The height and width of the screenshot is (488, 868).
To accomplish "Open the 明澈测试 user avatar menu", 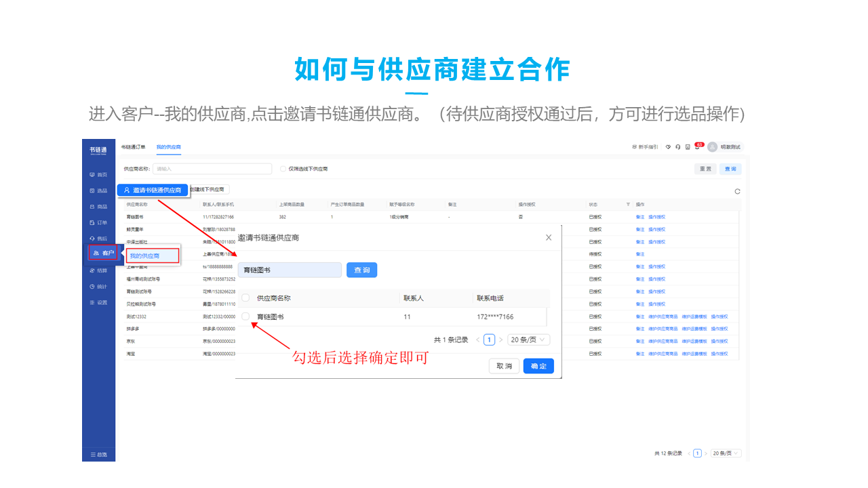I will [725, 146].
